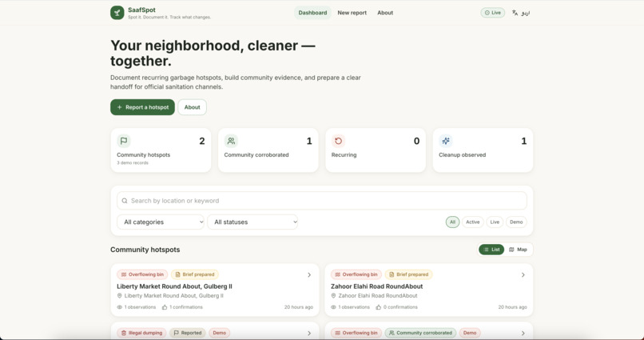The height and width of the screenshot is (340, 644).
Task: Click the SaafSpot brand name
Action: coord(141,10)
